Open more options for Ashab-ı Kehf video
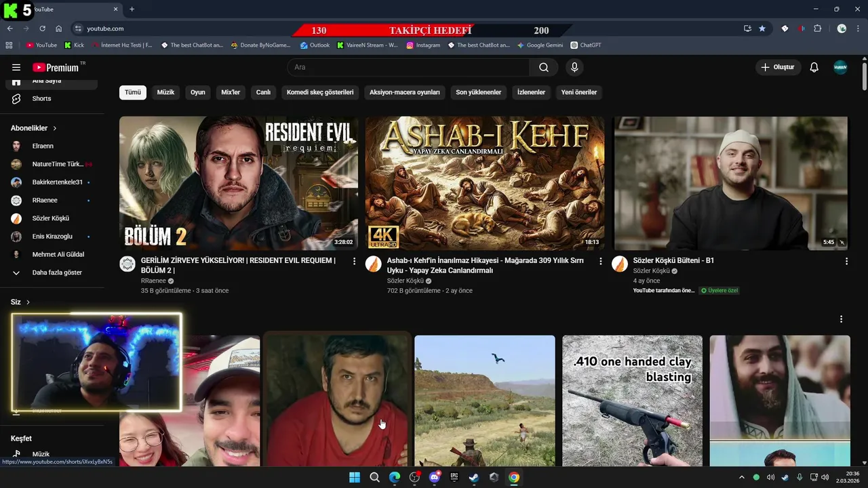868x488 pixels. (x=600, y=261)
